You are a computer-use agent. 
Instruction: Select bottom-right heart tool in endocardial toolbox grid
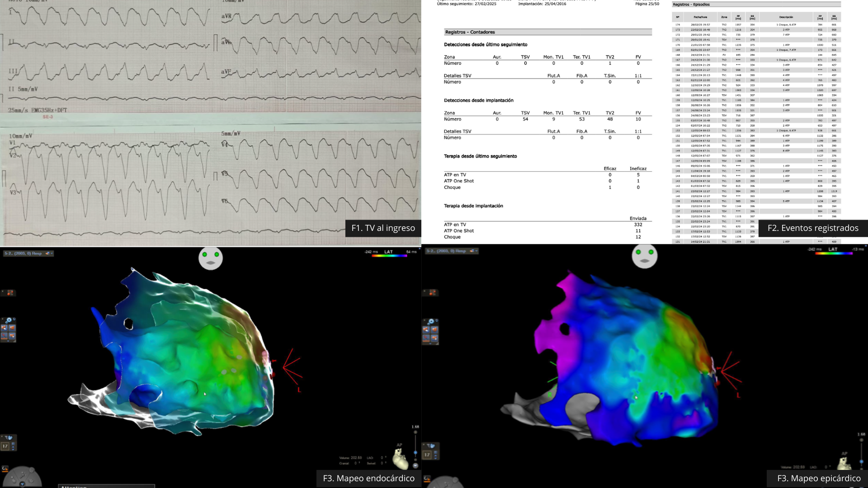12,336
